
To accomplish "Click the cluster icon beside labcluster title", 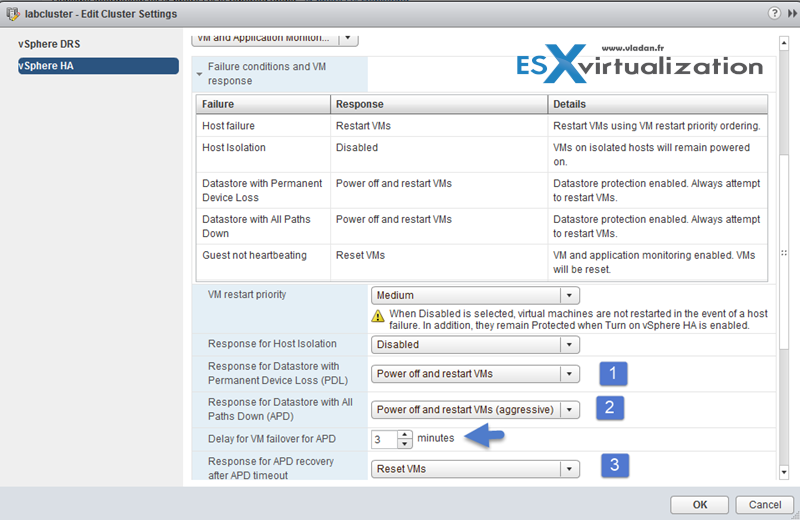I will point(13,14).
